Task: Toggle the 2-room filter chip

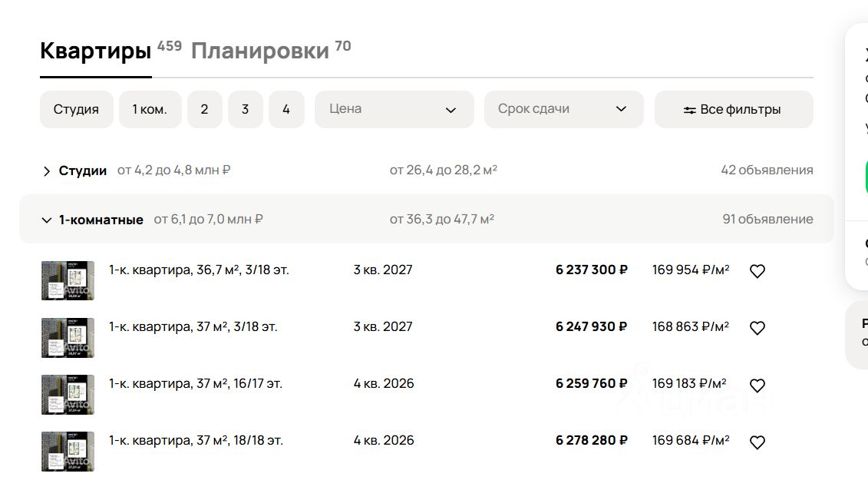Action: (204, 109)
